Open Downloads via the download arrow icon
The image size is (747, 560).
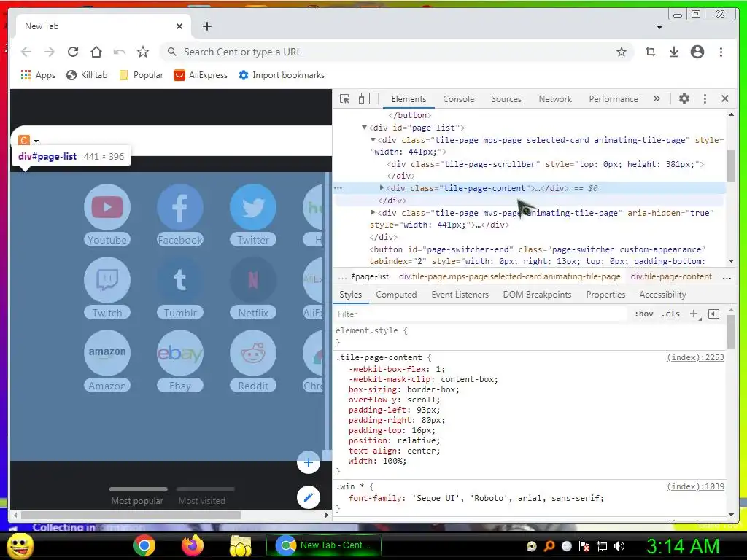point(673,52)
